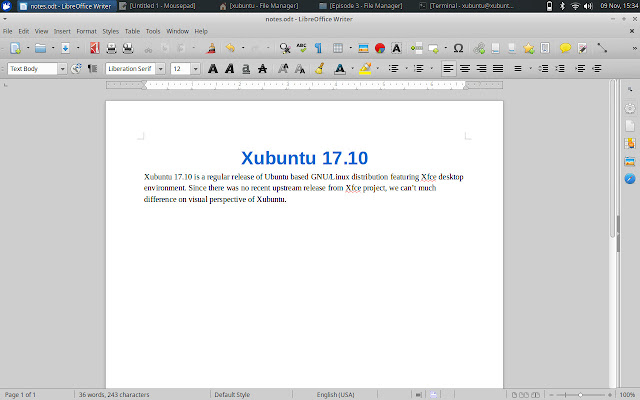The width and height of the screenshot is (640, 400).
Task: Open the sidebar Navigator compass icon
Action: pos(630,179)
